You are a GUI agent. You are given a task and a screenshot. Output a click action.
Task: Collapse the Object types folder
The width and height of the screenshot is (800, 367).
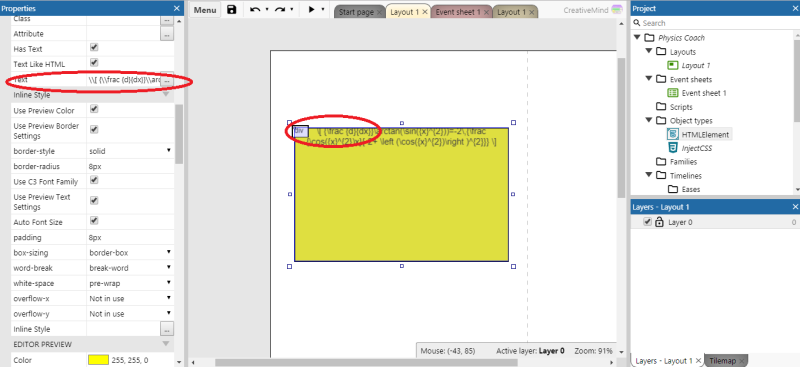650,120
